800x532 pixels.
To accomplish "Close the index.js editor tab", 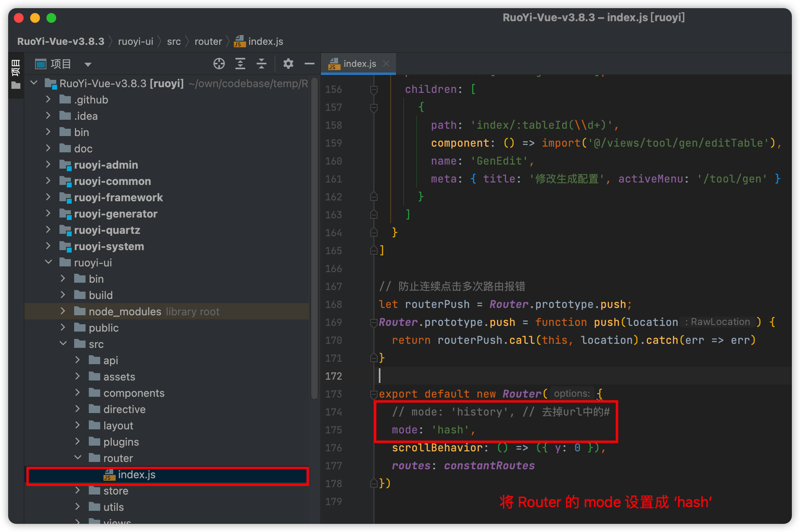I will 386,64.
